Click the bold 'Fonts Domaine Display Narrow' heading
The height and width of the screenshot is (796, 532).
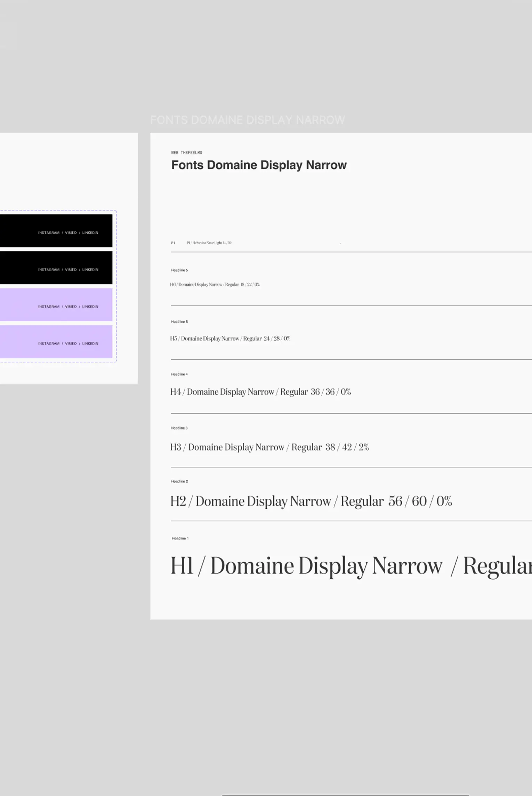(259, 165)
